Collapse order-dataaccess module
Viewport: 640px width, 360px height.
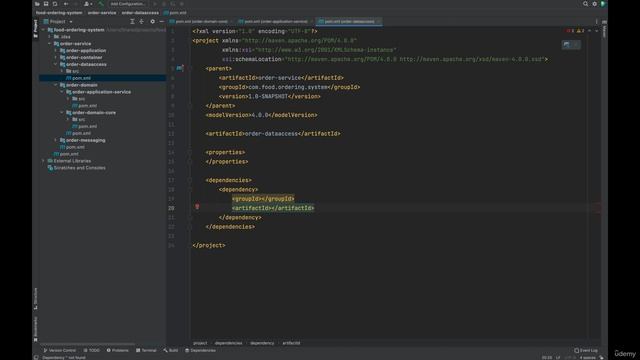tap(56, 64)
